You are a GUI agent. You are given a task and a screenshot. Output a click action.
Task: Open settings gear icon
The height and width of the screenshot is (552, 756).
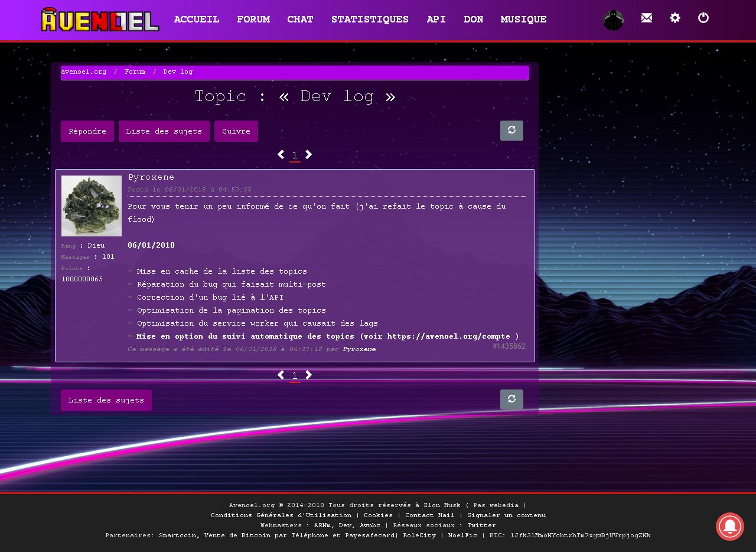coord(675,18)
